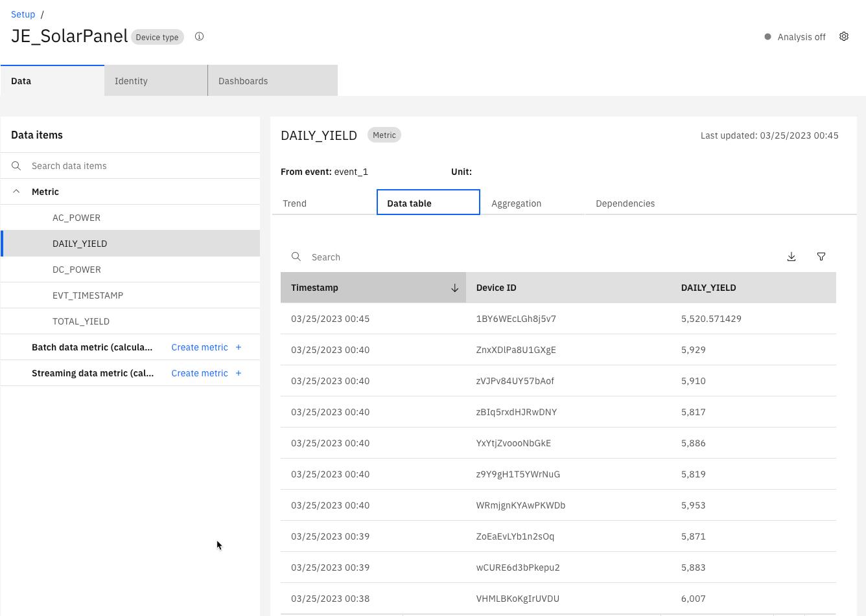
Task: Click the Timestamp column header
Action: coord(373,288)
